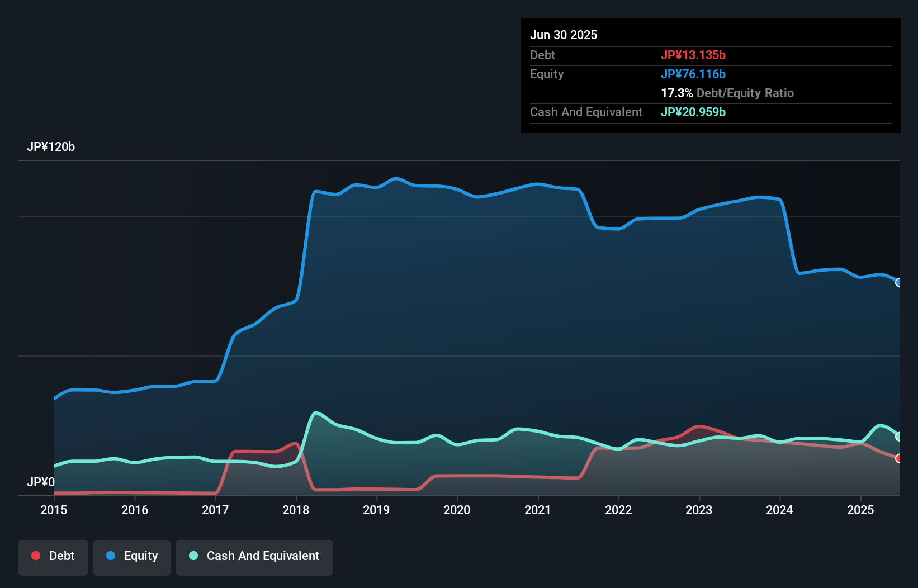Toggle the Equity series off
The width and height of the screenshot is (918, 588).
click(131, 557)
